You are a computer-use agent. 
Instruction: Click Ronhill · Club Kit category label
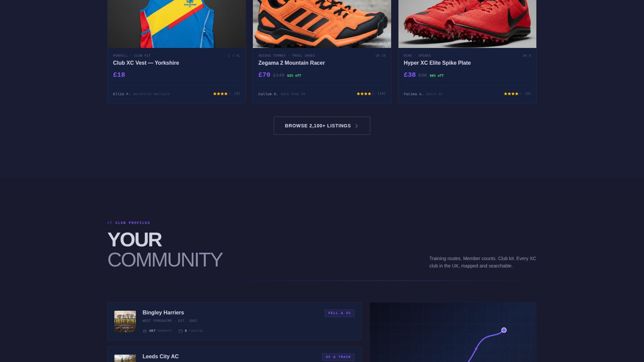(132, 56)
